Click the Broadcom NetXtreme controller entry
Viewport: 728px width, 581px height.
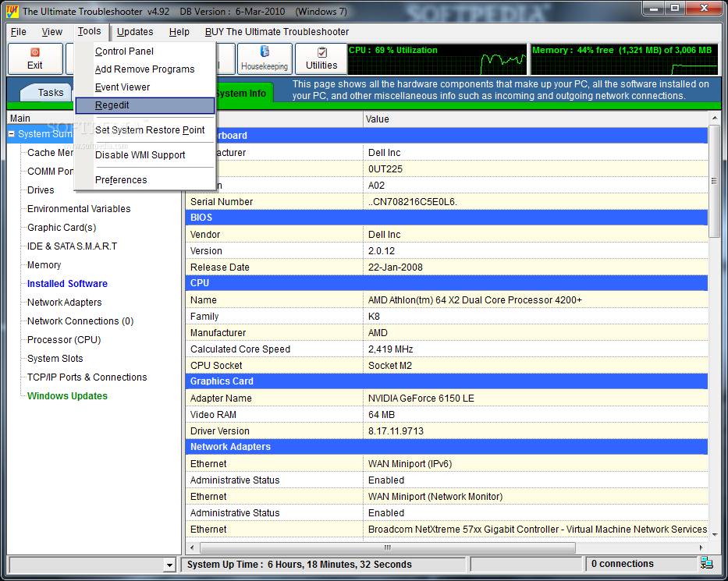(x=538, y=530)
